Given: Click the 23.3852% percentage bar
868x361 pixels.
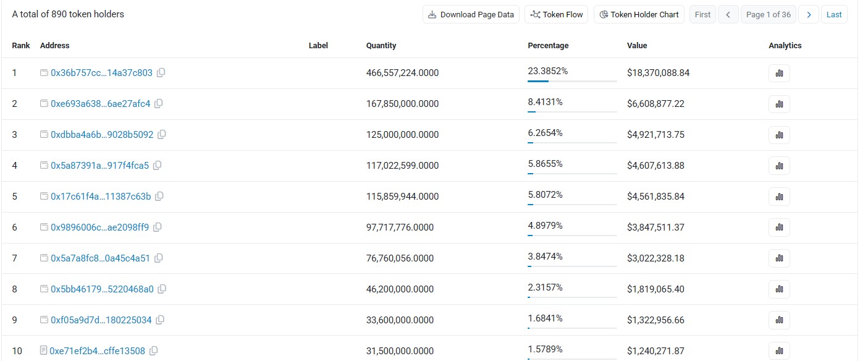Looking at the screenshot, I should 572,81.
